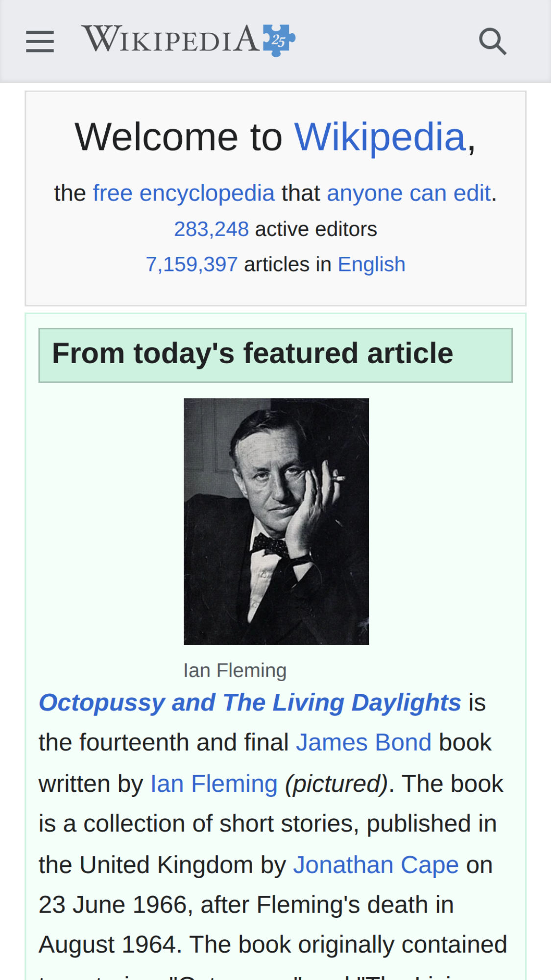Select the From today's featured article heading

click(253, 354)
